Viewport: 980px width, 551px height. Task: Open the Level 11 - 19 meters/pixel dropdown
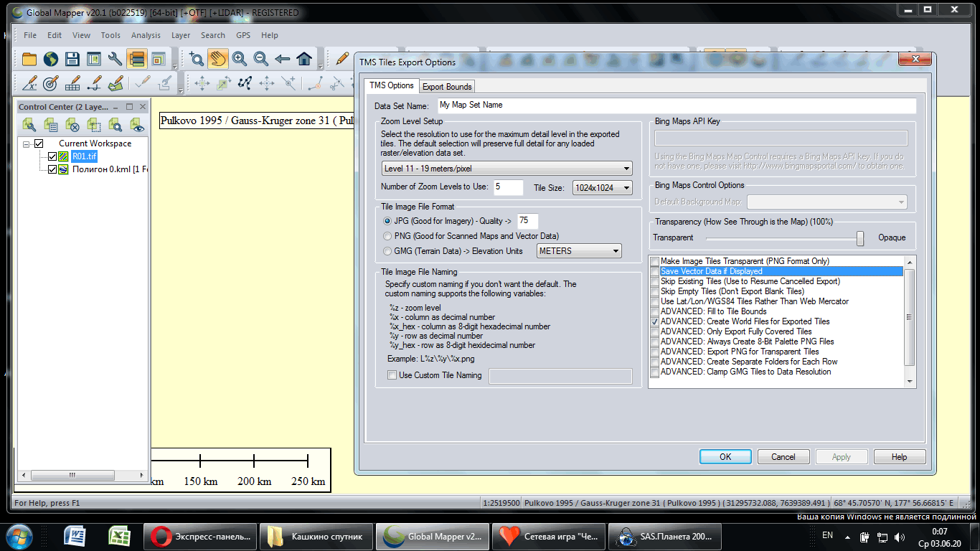click(x=507, y=169)
